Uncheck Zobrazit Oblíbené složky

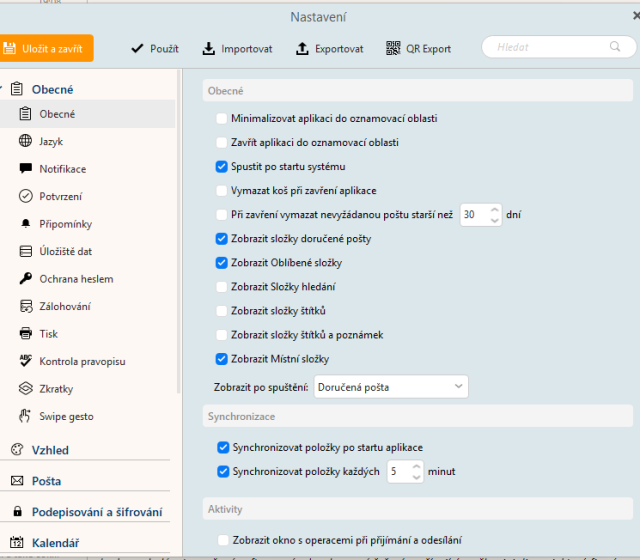tap(222, 262)
